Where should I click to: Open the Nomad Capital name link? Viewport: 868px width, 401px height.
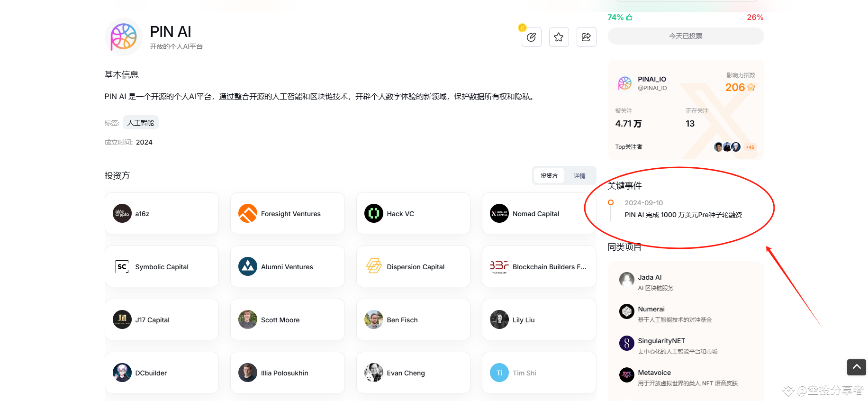click(x=536, y=214)
